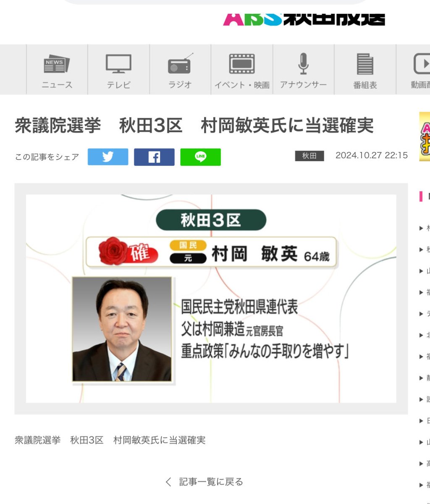Open the 秋田3区 election result image
This screenshot has height=504, width=430.
tap(211, 299)
